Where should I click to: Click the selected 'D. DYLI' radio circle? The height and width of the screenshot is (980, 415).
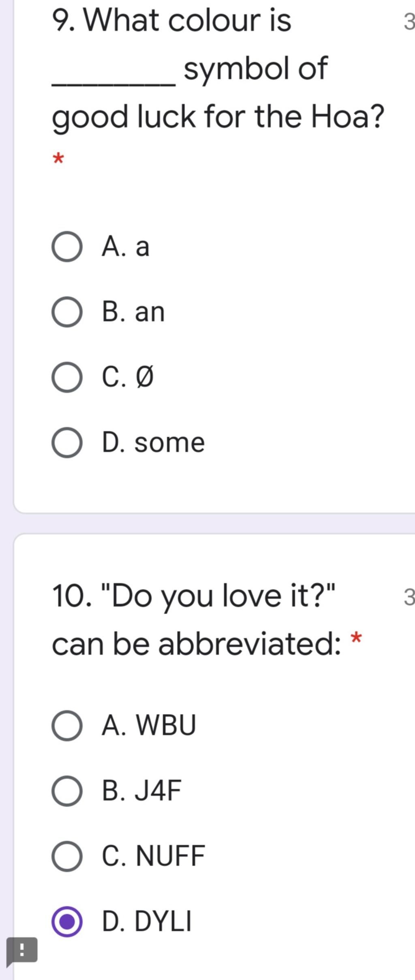[67, 922]
